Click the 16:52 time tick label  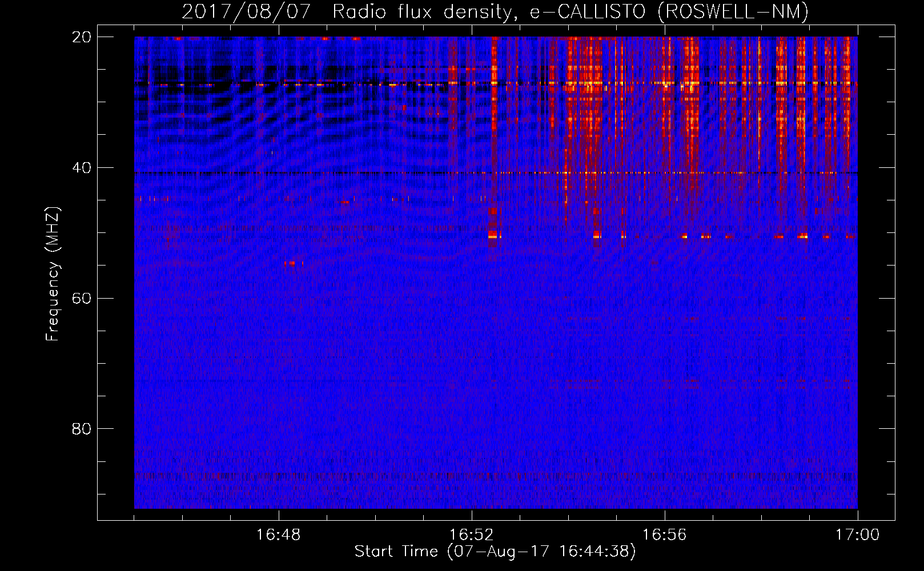(472, 534)
